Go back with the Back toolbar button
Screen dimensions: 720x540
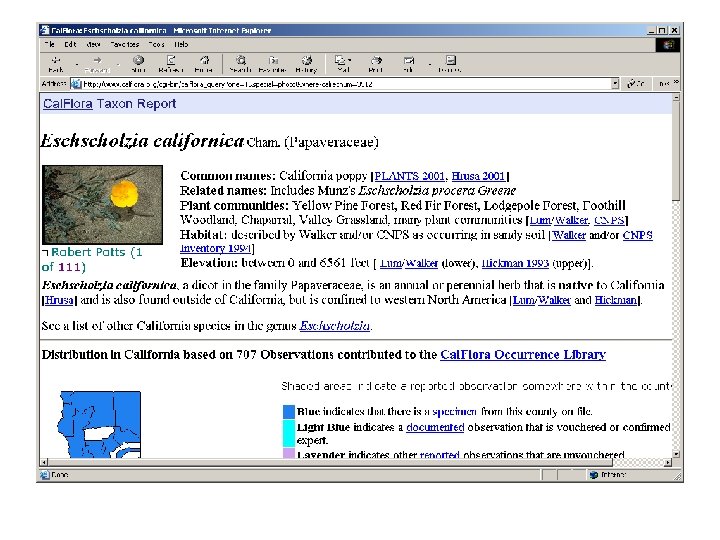56,64
